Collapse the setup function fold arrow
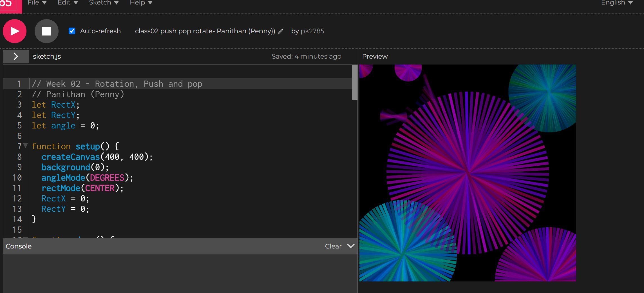644x293 pixels. (26, 146)
